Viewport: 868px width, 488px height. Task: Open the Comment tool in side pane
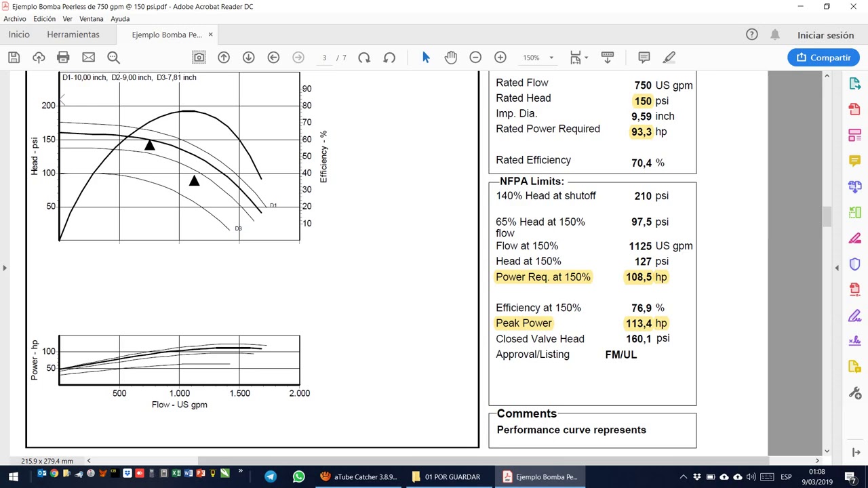coord(854,161)
